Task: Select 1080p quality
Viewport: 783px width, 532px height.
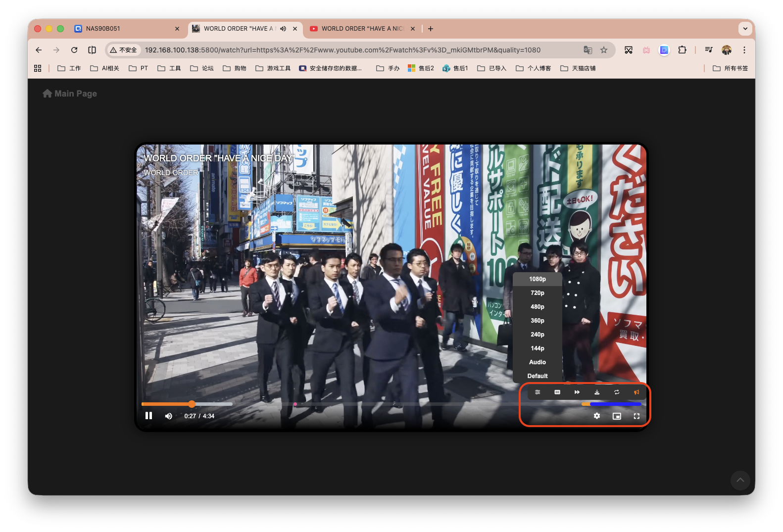Action: 538,279
